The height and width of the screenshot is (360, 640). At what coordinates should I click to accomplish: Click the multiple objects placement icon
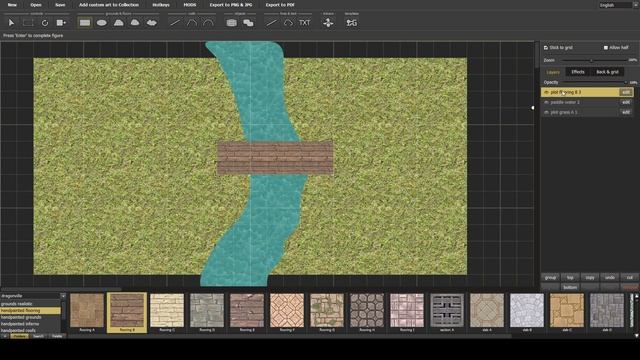pyautogui.click(x=248, y=23)
